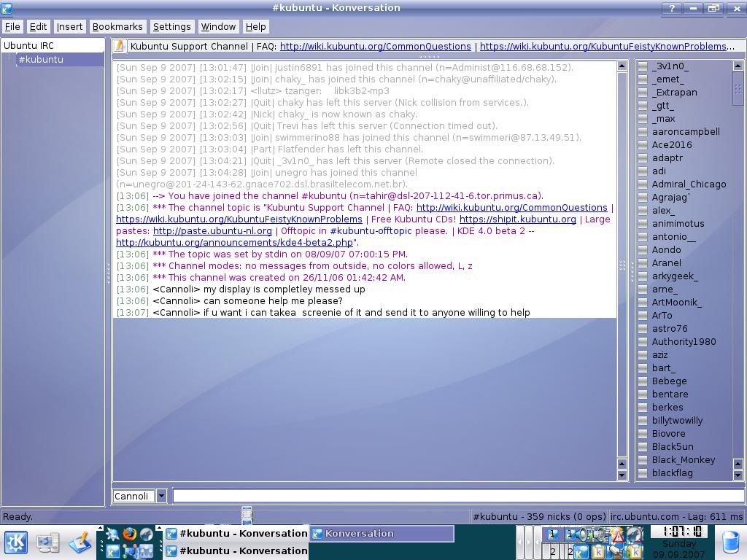Click the chat log scrollbar bottom down arrow

pos(622,475)
